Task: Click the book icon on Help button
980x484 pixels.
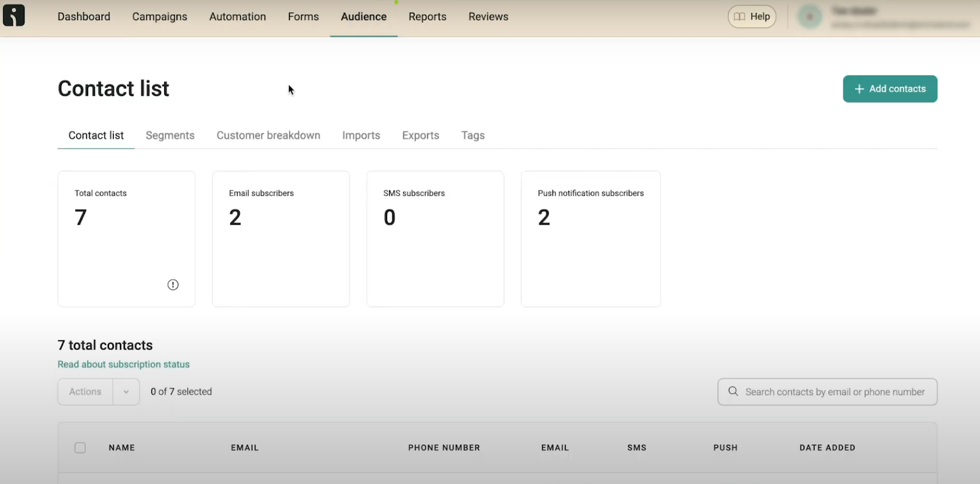Action: 740,17
